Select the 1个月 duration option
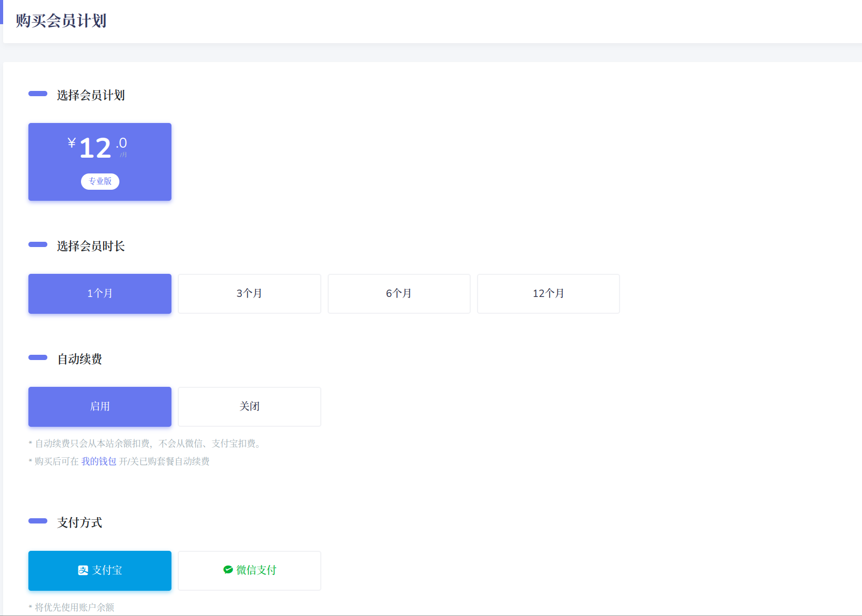Viewport: 862px width, 616px height. click(100, 294)
